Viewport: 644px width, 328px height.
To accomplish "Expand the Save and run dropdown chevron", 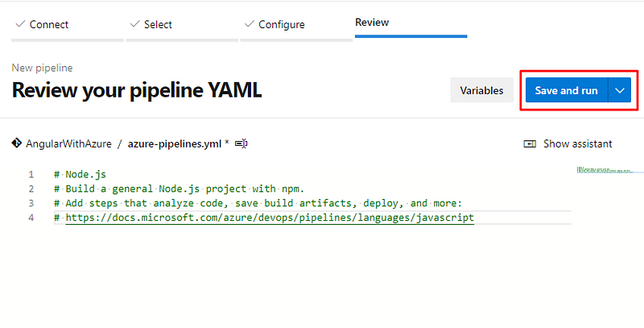I will point(620,90).
